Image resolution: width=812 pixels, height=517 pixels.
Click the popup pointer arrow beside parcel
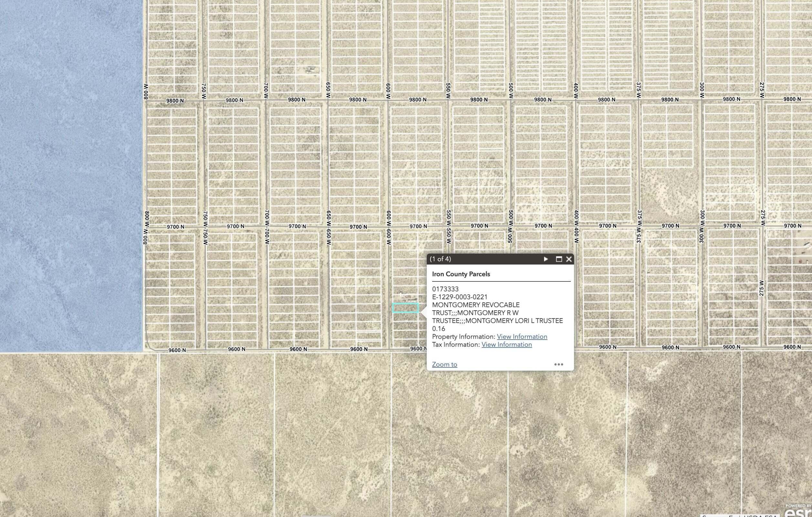[x=424, y=312]
